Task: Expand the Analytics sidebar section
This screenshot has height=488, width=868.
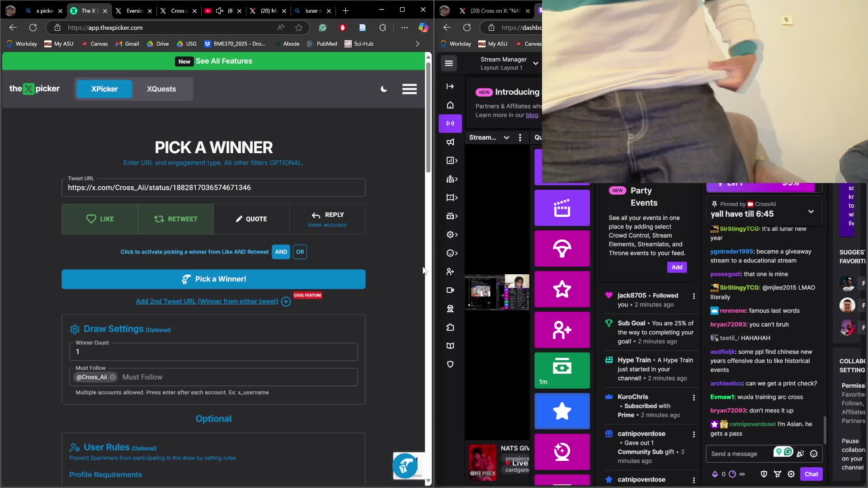Action: point(452,160)
